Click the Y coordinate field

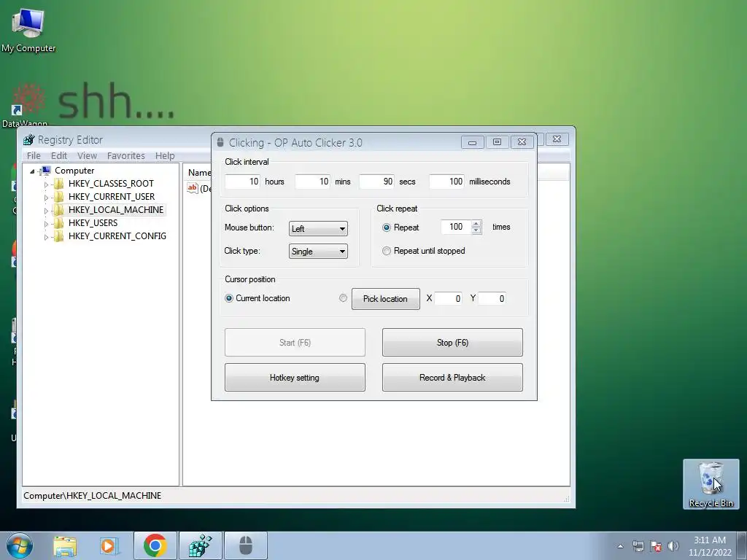click(x=492, y=298)
